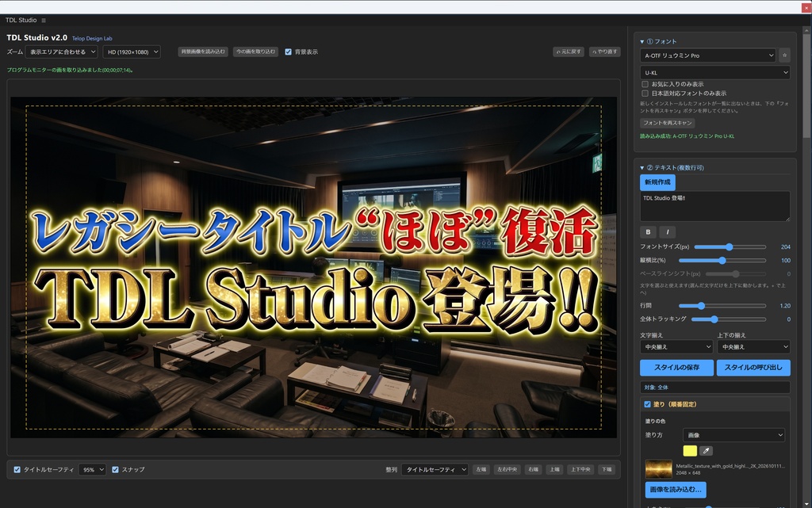Click the 対象: 全体 target field
Screen dimensions: 812x508
pos(714,388)
